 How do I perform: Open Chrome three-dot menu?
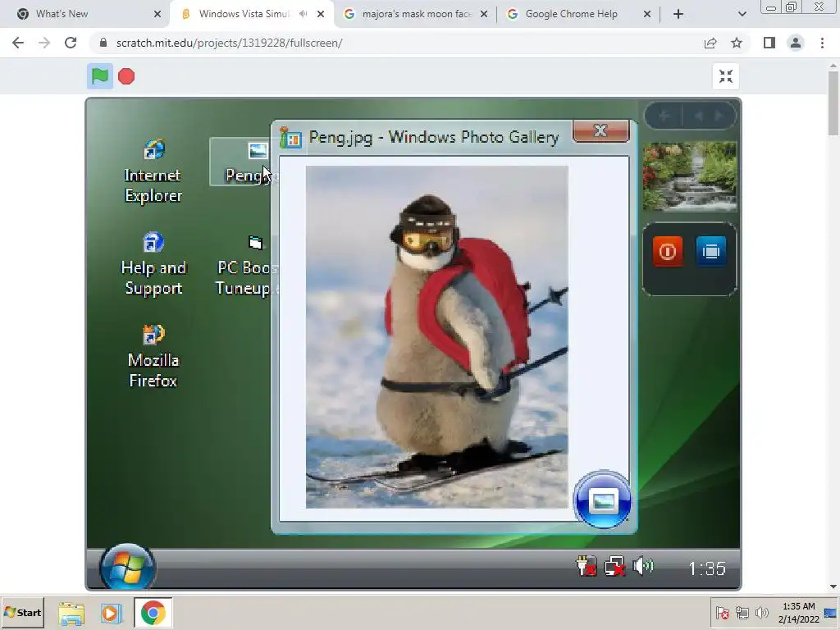[x=822, y=43]
